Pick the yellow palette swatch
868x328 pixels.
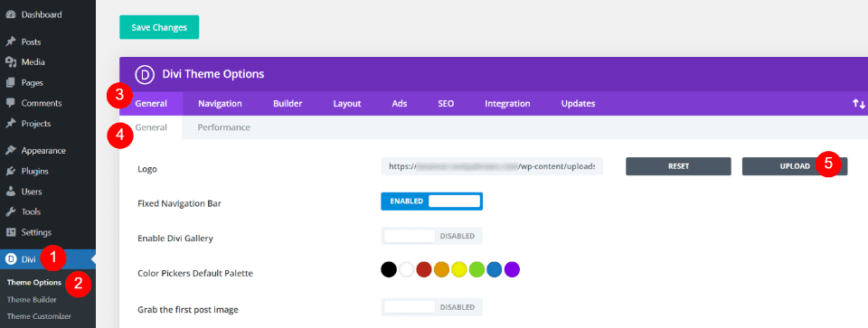click(459, 269)
